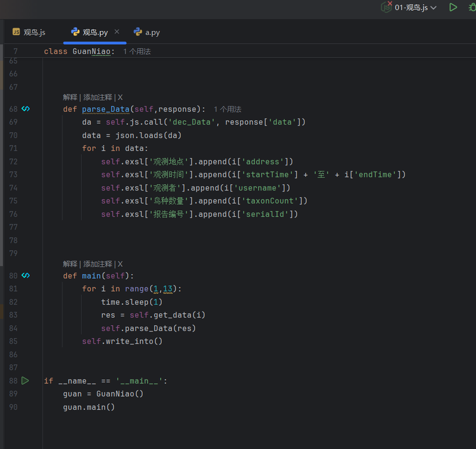Click the '观测地点' string on line 72
Viewport: 476px width, 449px height.
click(169, 161)
